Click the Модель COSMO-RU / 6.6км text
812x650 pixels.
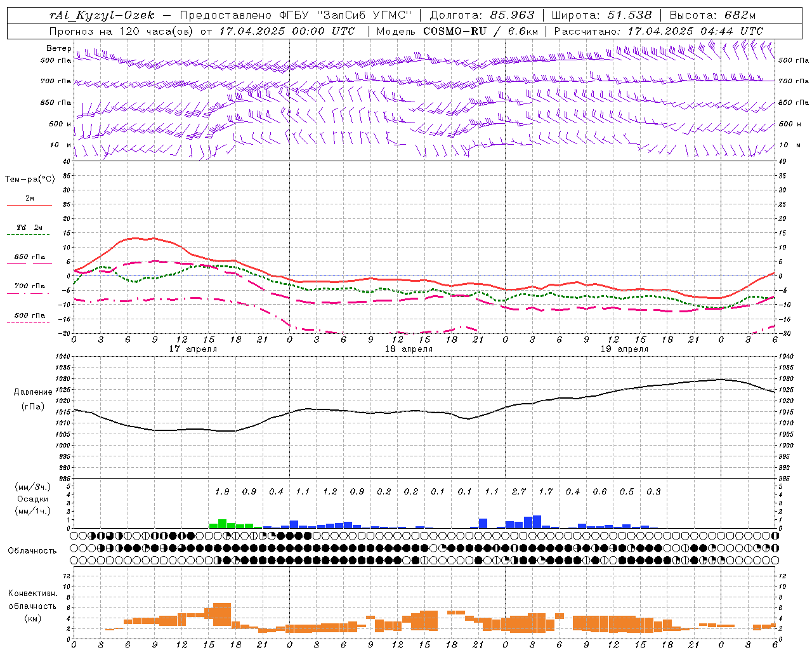coord(457,31)
